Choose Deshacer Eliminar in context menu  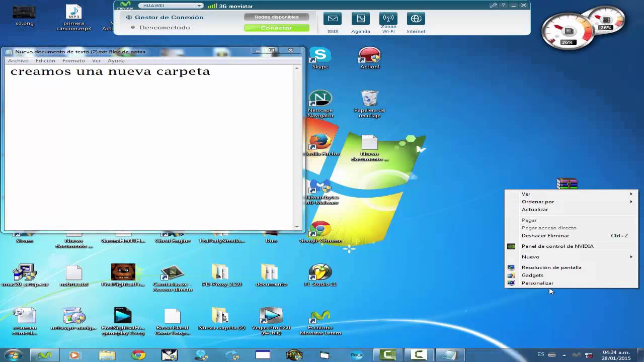click(x=572, y=236)
